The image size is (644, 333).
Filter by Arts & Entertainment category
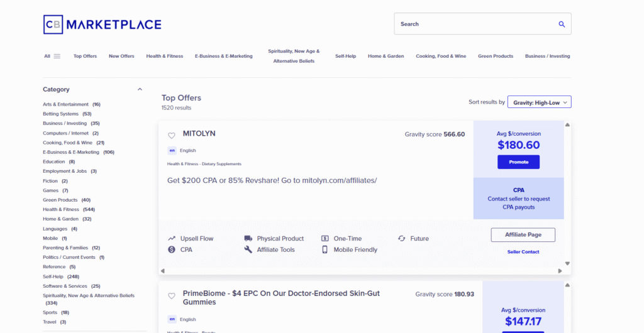(x=72, y=104)
